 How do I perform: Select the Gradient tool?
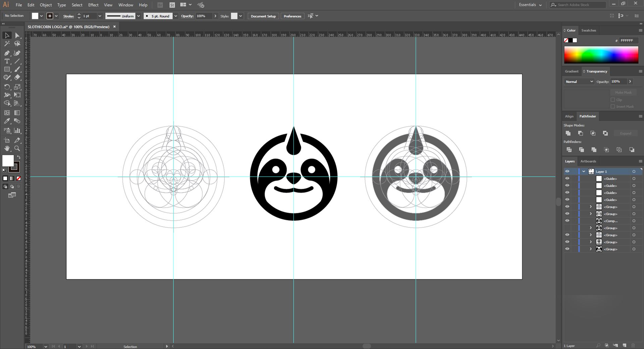coord(17,113)
